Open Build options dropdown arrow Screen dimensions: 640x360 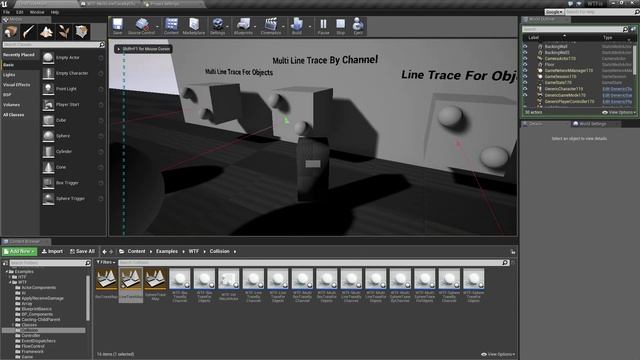click(310, 27)
